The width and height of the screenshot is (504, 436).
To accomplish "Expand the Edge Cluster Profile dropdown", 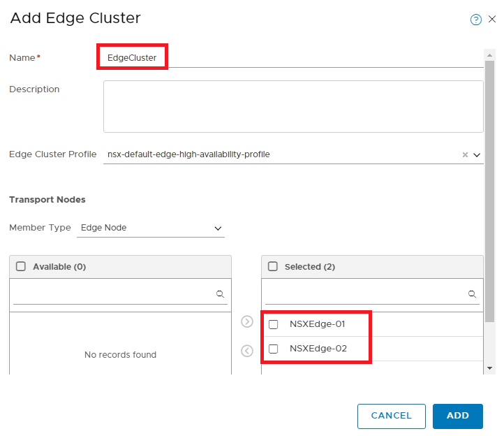I will (477, 155).
